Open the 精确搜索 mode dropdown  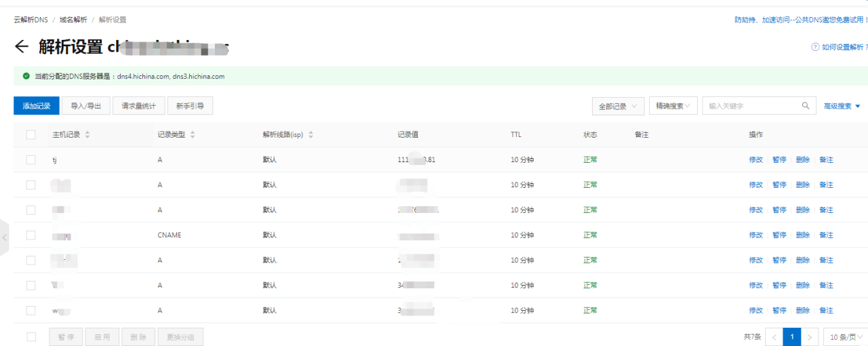[673, 106]
